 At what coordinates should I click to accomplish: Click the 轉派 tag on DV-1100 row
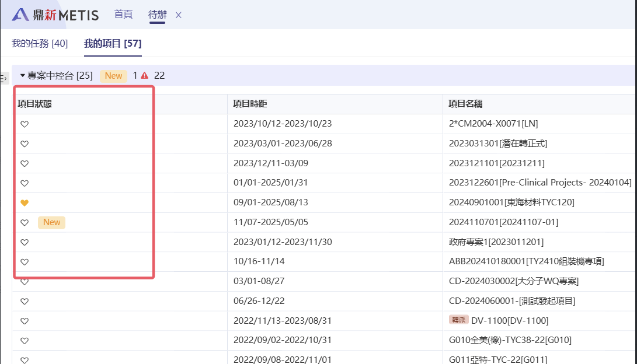pyautogui.click(x=458, y=320)
